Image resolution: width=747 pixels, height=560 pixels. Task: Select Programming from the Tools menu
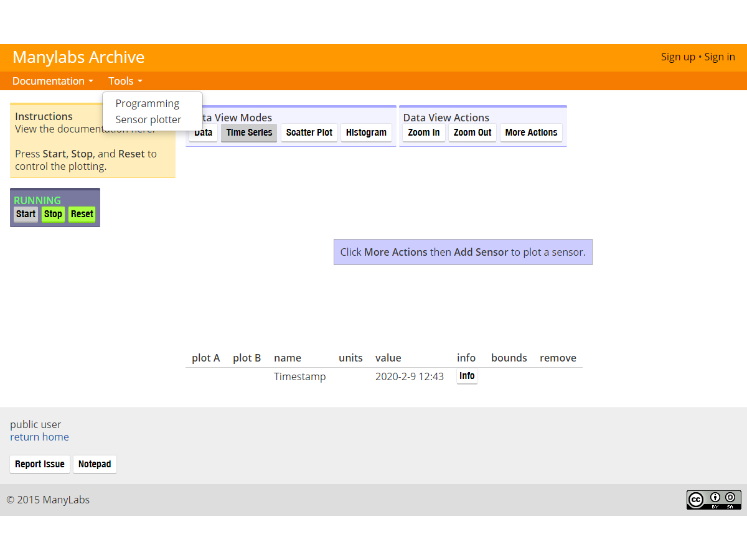point(147,103)
